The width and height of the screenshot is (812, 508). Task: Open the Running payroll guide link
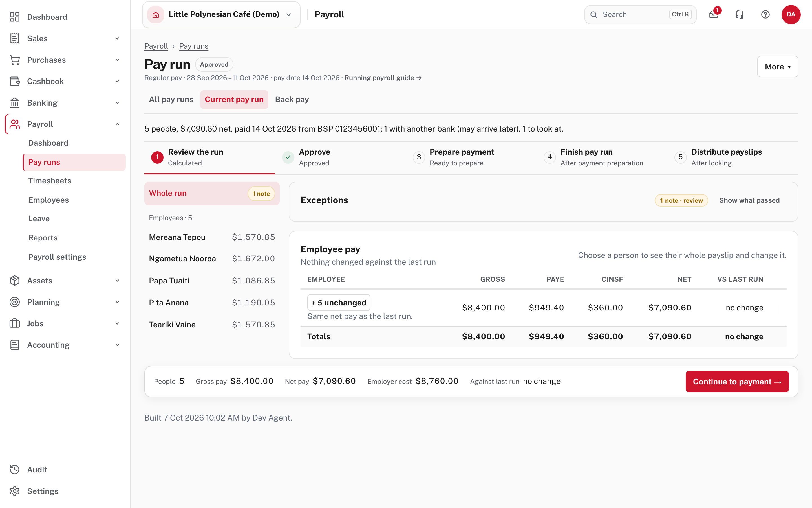pos(383,78)
